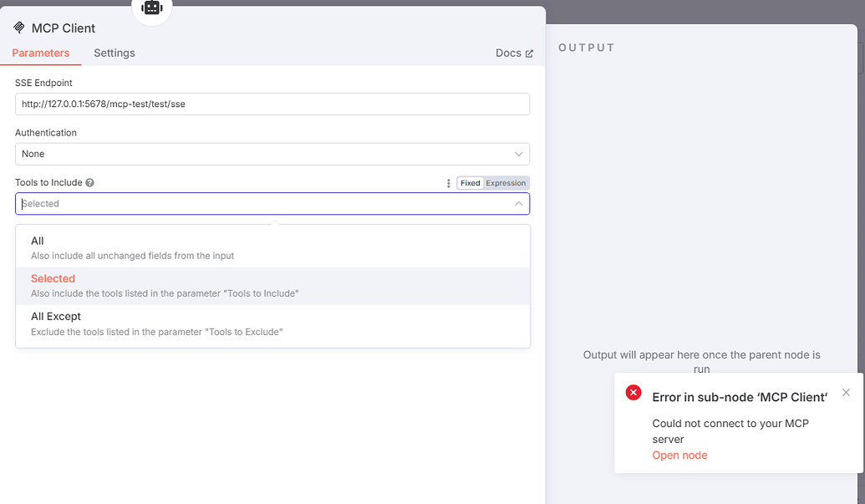This screenshot has width=865, height=504.
Task: Collapse the Tools to Include dropdown via its chevron
Action: (x=518, y=203)
